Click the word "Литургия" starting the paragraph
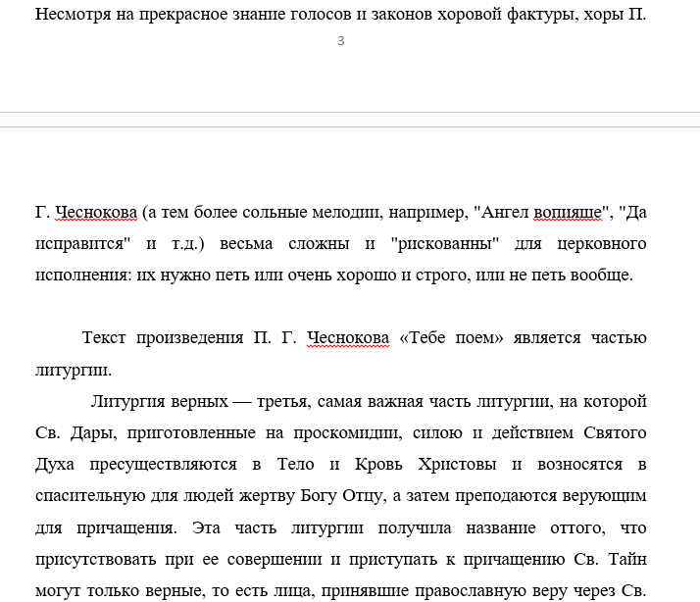This screenshot has width=700, height=602. pos(128,401)
